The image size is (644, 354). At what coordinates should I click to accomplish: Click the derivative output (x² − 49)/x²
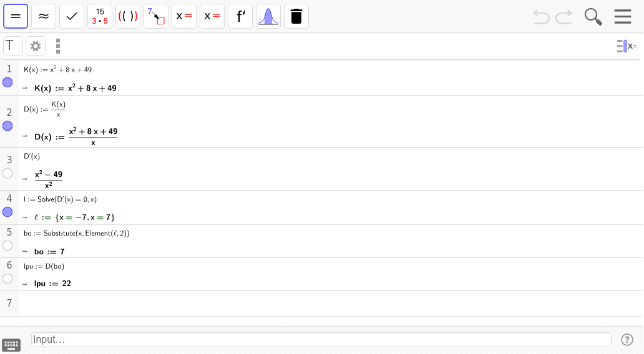click(x=49, y=179)
